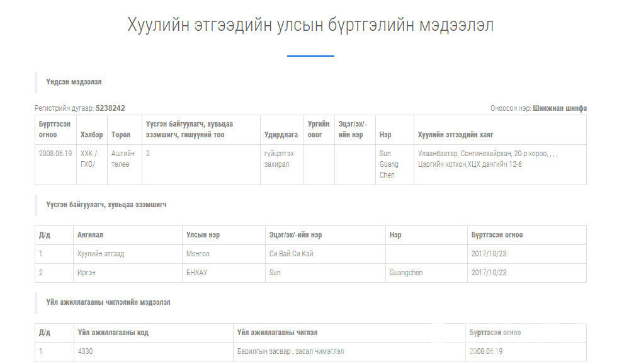Click the registration number 5238242
Viewport: 624px width, 364px height.
pos(110,108)
